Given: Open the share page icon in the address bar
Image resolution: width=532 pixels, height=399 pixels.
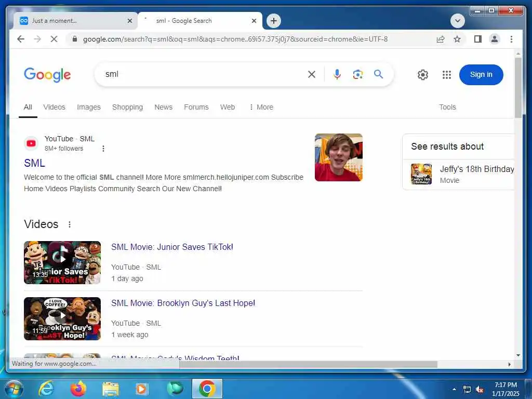Looking at the screenshot, I should click(441, 39).
